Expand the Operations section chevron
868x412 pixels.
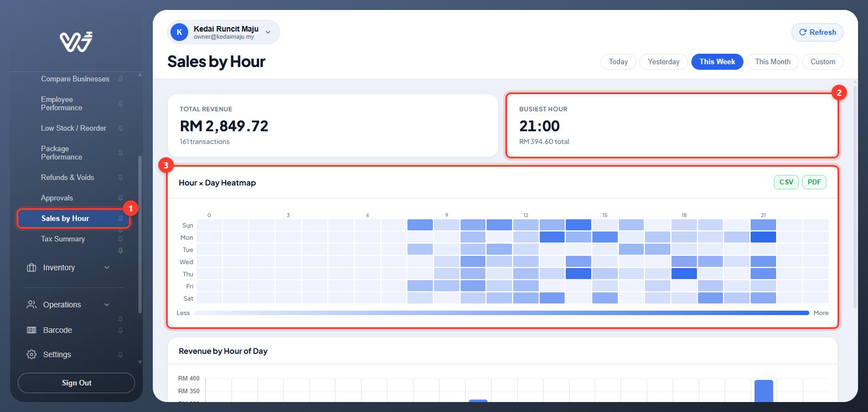point(107,305)
